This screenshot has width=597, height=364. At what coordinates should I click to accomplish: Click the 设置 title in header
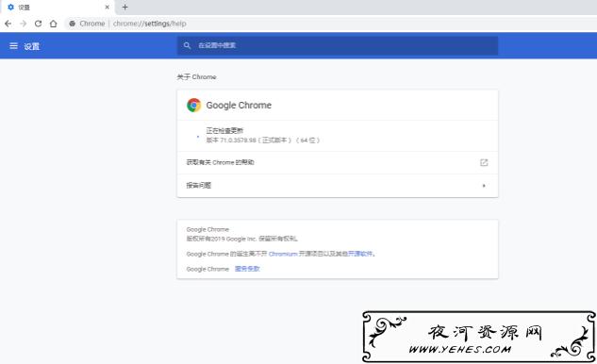click(x=32, y=46)
